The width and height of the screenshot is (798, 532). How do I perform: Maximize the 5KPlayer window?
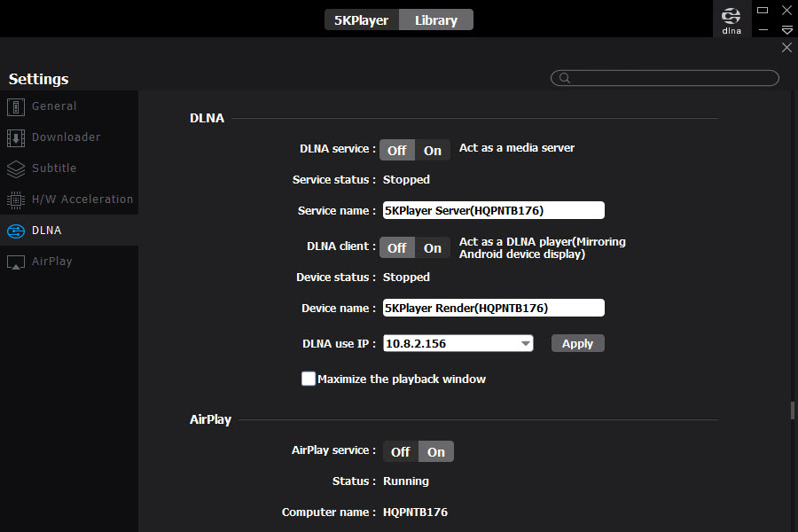(763, 10)
